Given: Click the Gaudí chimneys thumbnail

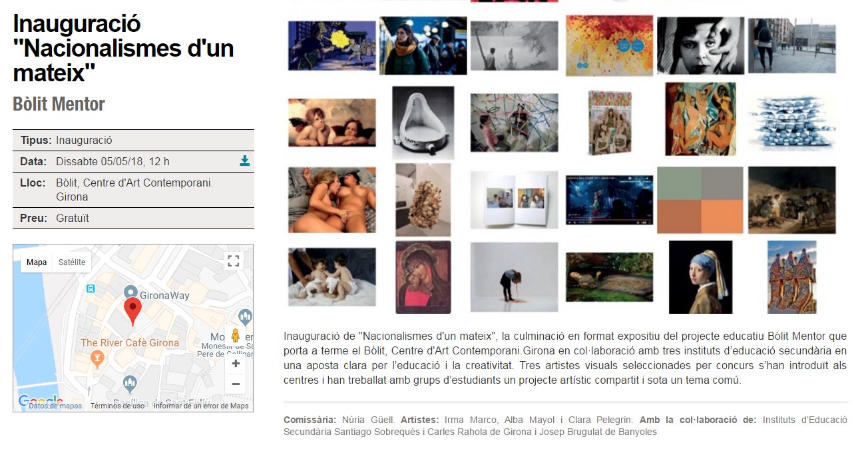Looking at the screenshot, I should coord(791,276).
